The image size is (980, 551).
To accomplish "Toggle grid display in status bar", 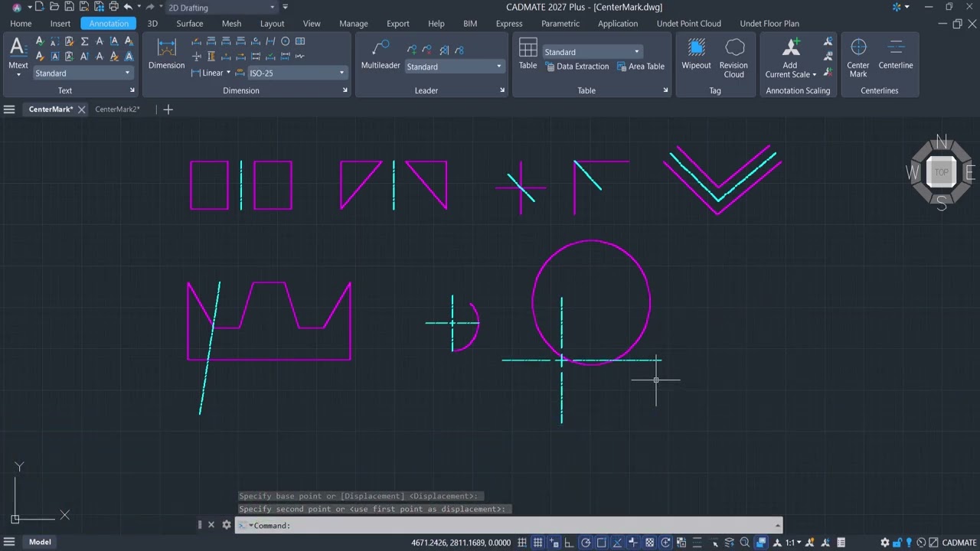I will point(538,543).
